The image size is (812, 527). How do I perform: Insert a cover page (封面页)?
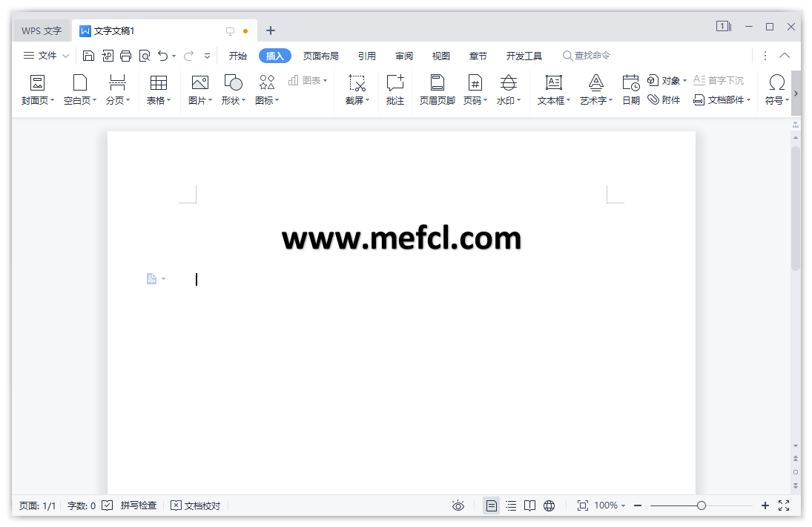(38, 90)
